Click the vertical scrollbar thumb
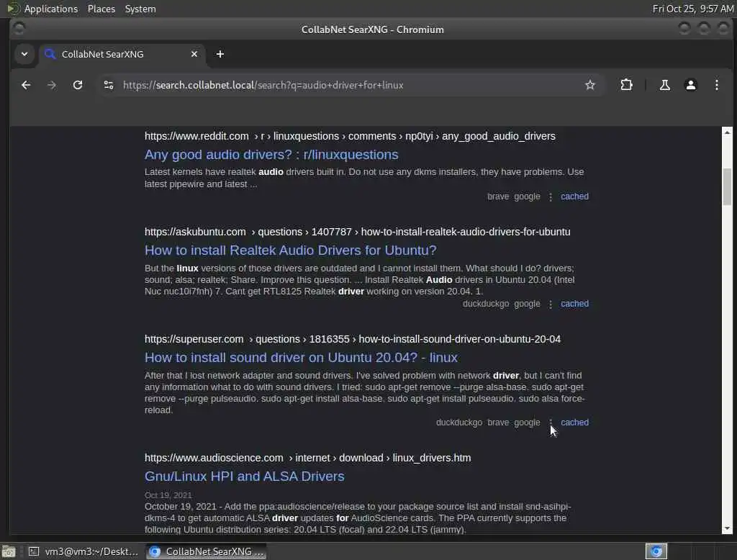The image size is (737, 560). pos(727,186)
